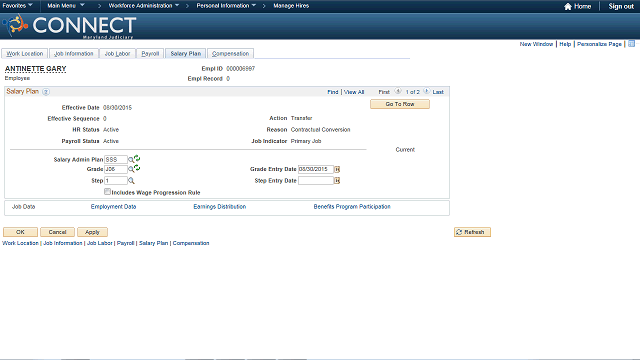The height and width of the screenshot is (360, 640).
Task: Click Sign out link
Action: click(621, 6)
